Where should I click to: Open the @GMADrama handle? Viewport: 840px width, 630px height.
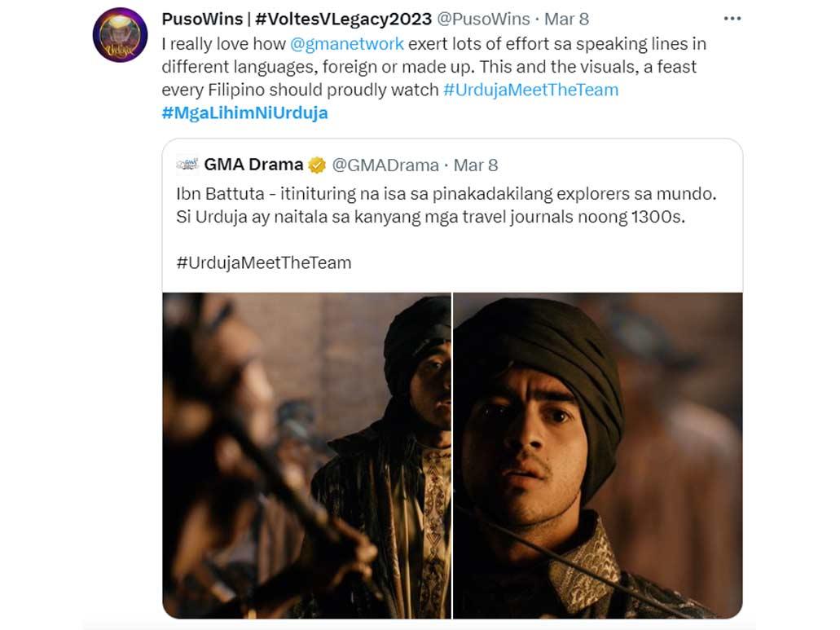click(x=385, y=165)
